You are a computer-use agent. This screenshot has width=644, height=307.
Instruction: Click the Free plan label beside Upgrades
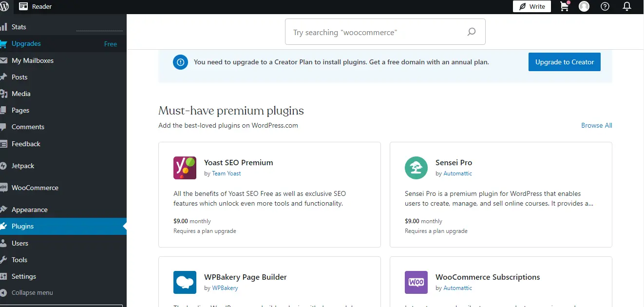tap(111, 44)
